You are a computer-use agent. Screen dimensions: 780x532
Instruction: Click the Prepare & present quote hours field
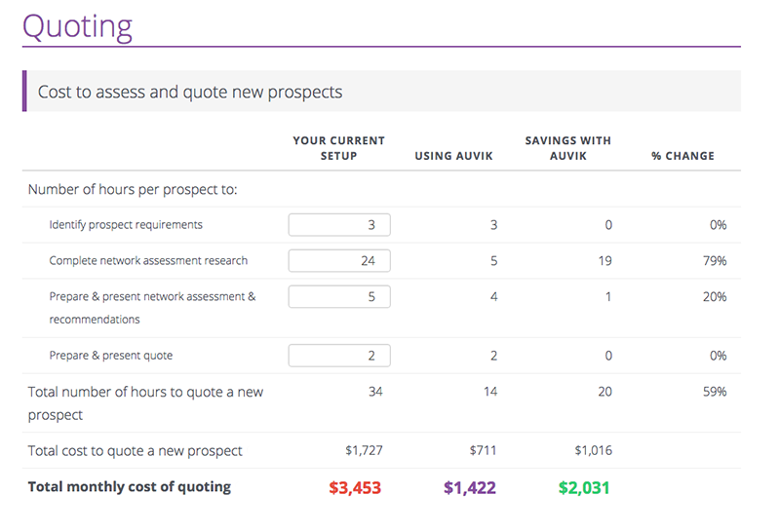click(x=339, y=356)
